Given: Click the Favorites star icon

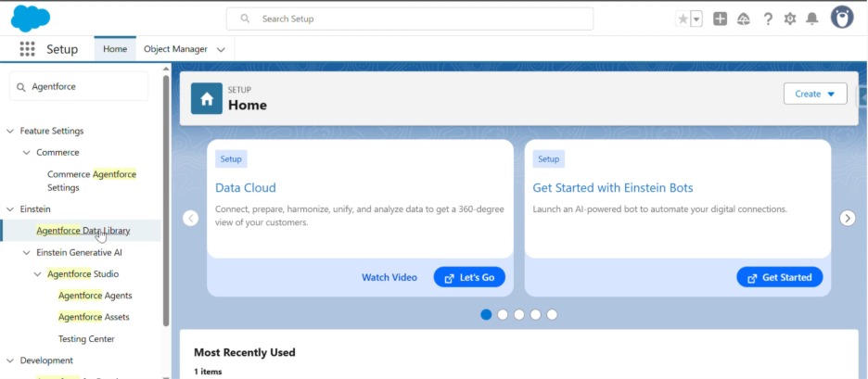Looking at the screenshot, I should pyautogui.click(x=683, y=19).
